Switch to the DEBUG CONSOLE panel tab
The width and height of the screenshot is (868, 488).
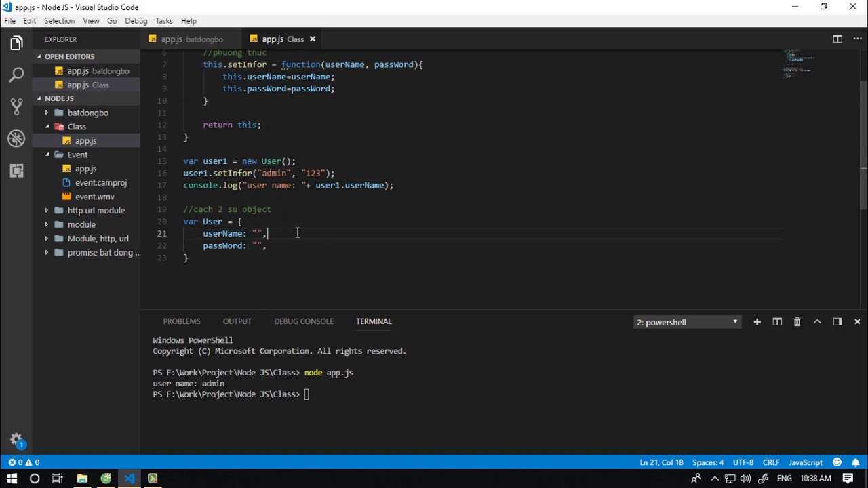tap(304, 321)
